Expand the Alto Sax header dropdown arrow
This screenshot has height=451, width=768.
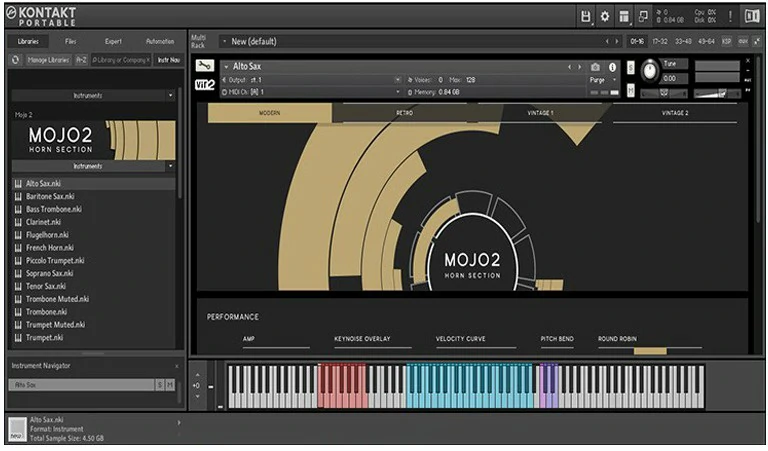pos(226,67)
